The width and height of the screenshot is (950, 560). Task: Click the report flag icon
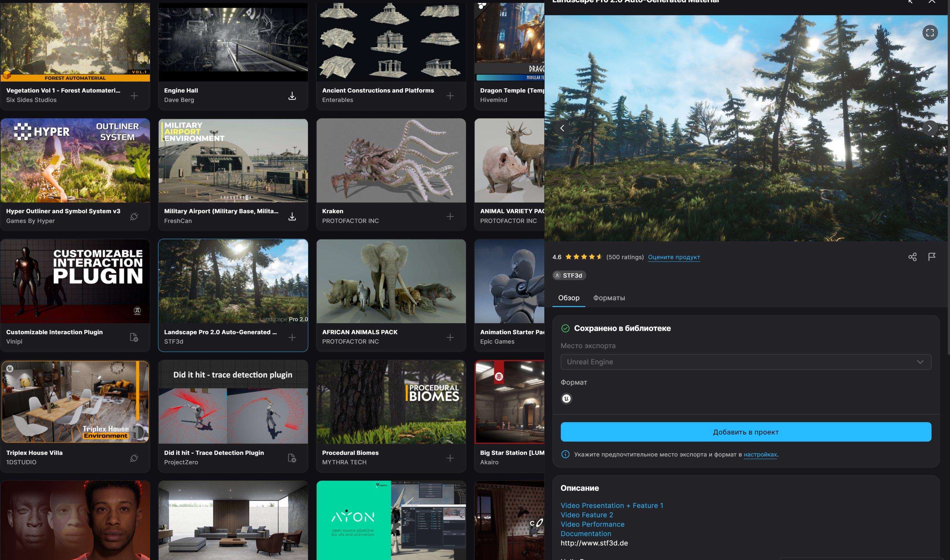(x=932, y=257)
